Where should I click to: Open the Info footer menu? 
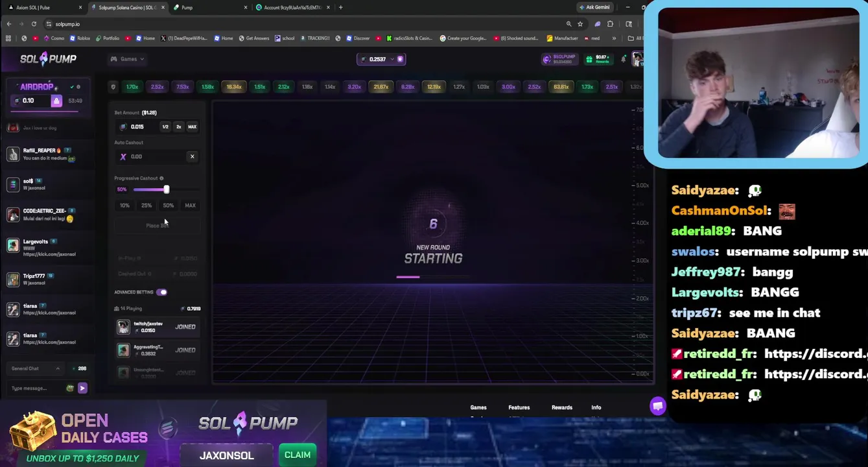(x=596, y=407)
